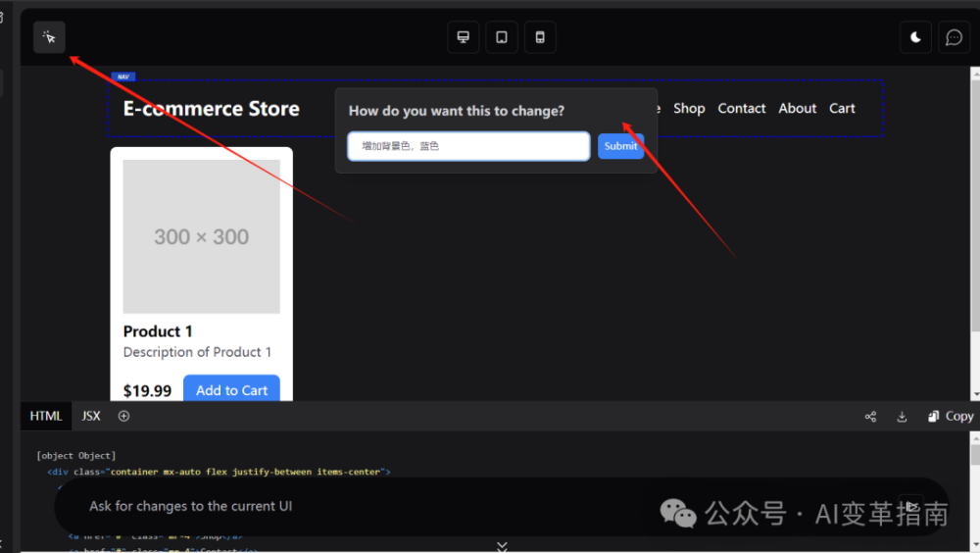Image resolution: width=980 pixels, height=553 pixels.
Task: Click Description of Product 1 text
Action: pos(197,352)
